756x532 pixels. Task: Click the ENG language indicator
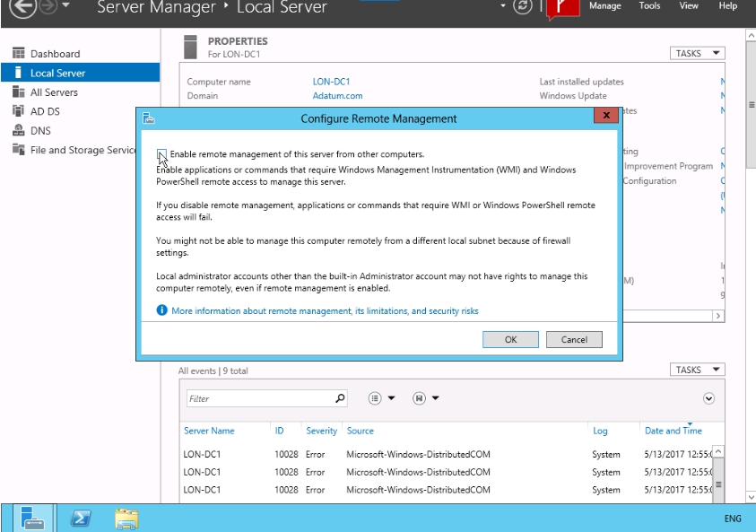(733, 519)
